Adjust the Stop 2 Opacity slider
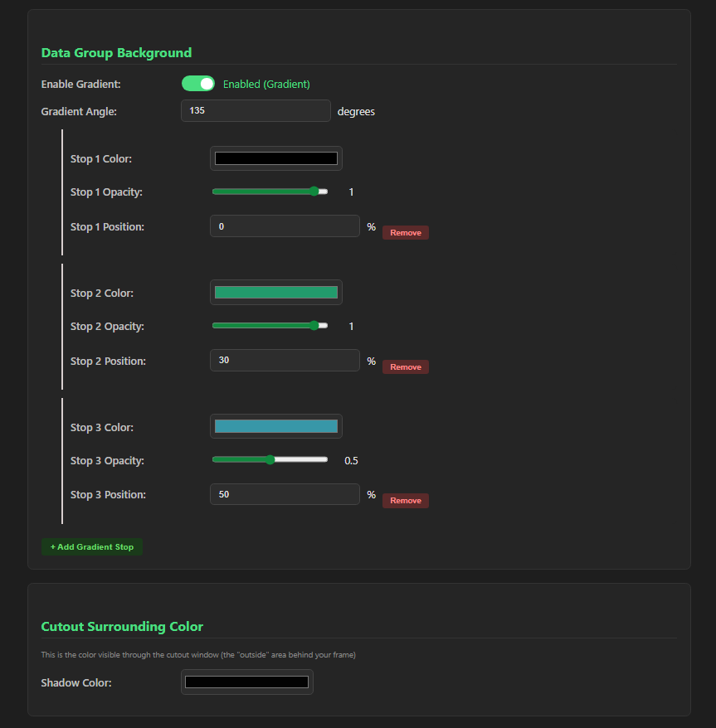This screenshot has height=728, width=716. coord(270,326)
